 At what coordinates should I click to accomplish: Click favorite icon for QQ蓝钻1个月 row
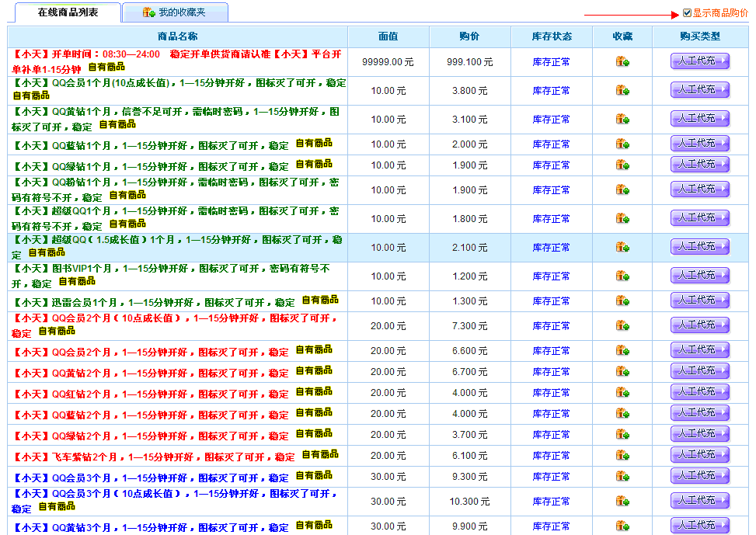click(x=622, y=144)
